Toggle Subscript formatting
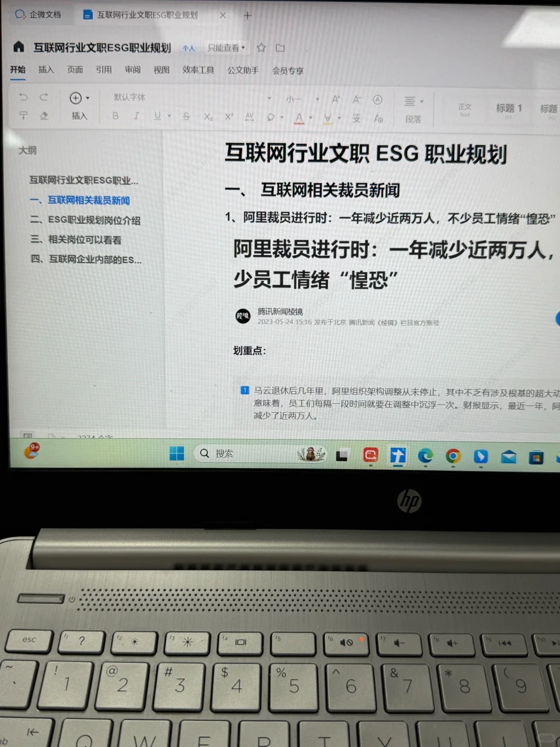The image size is (560, 747). pyautogui.click(x=207, y=117)
